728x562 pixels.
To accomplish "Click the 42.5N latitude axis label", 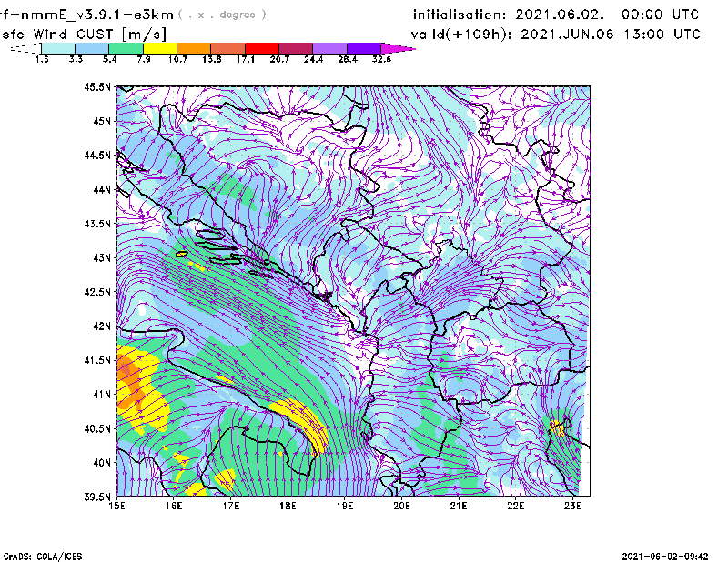I will [x=97, y=292].
